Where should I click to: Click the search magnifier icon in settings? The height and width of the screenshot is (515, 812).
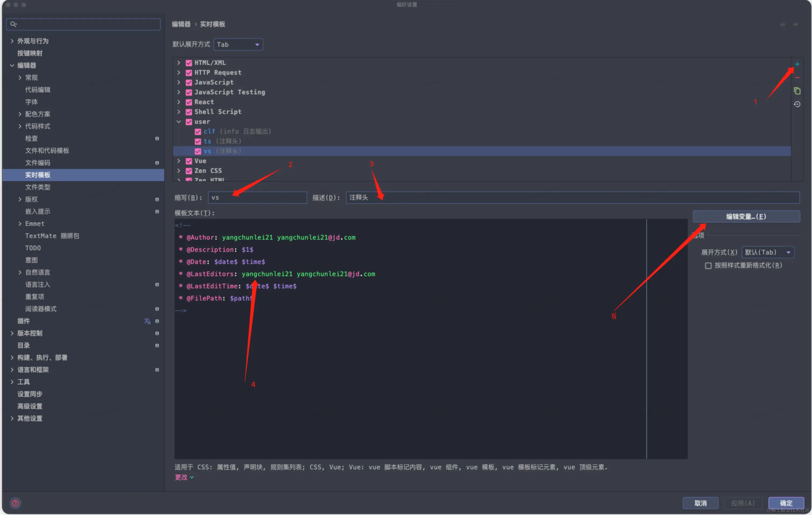13,24
